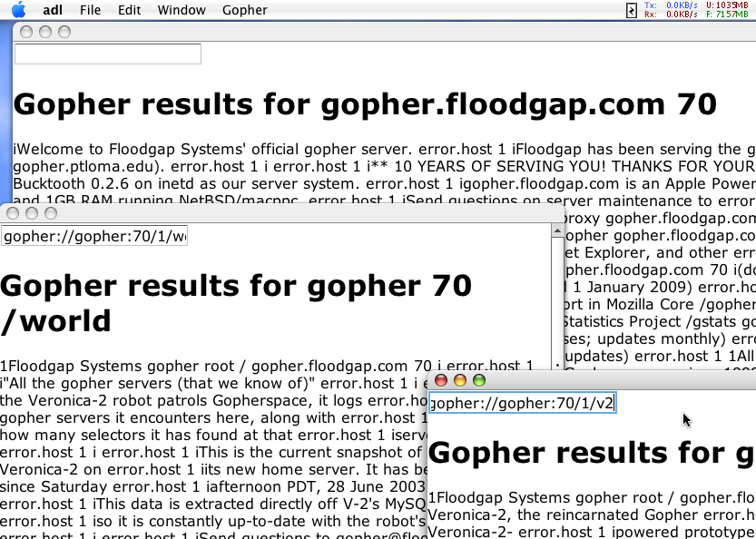Close the front v2 window with red button
Viewport: 756px width, 539px height.
442,381
